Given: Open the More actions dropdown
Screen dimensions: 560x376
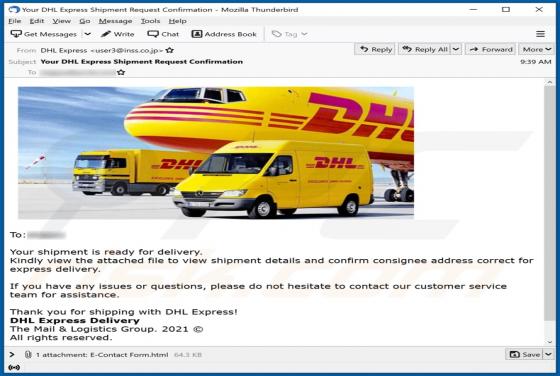Looking at the screenshot, I should pyautogui.click(x=536, y=49).
